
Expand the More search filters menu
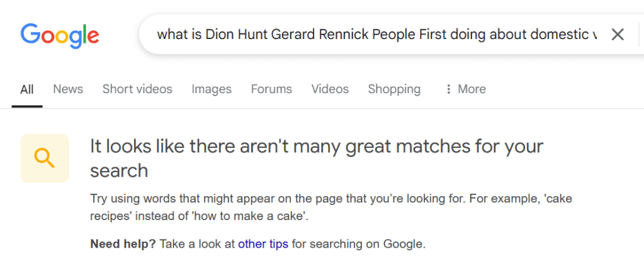tap(472, 89)
